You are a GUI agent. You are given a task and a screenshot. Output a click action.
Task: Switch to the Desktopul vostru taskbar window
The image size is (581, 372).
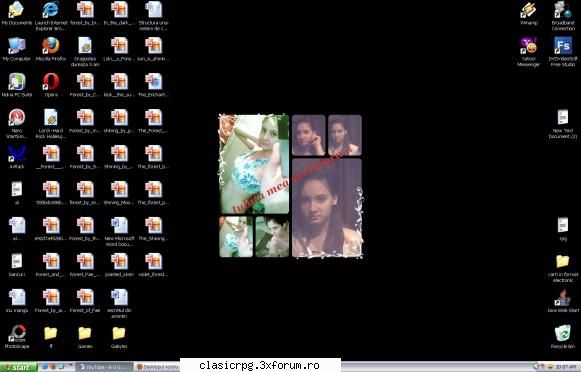(x=157, y=367)
